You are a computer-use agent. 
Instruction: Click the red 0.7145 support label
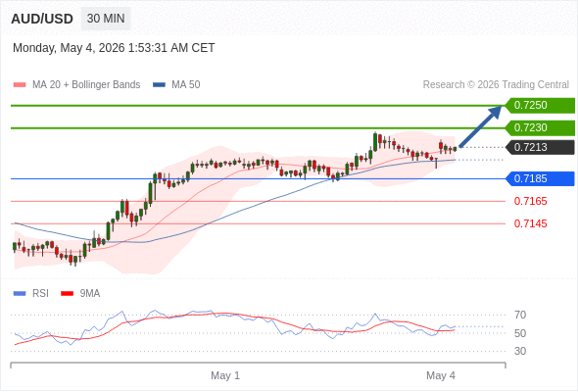pyautogui.click(x=530, y=223)
